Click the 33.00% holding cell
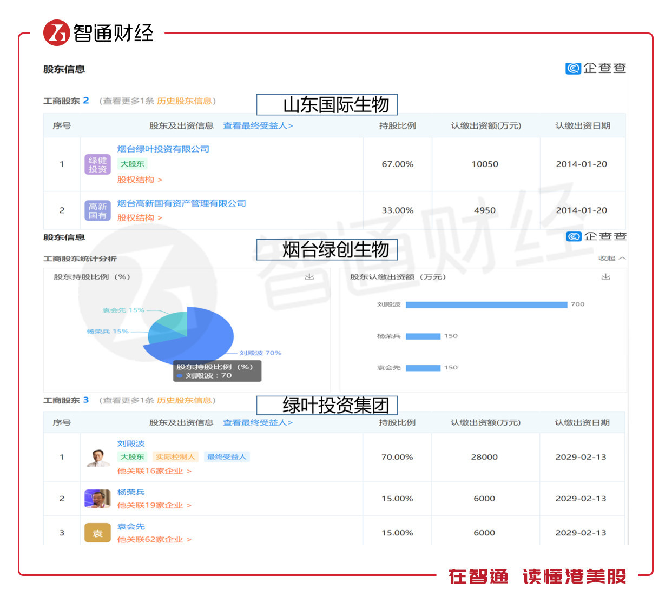The height and width of the screenshot is (616, 672). [x=398, y=210]
